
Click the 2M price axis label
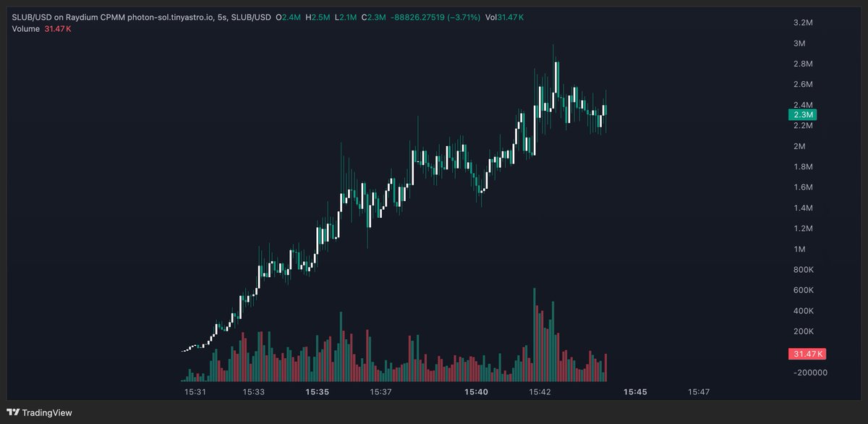(799, 146)
